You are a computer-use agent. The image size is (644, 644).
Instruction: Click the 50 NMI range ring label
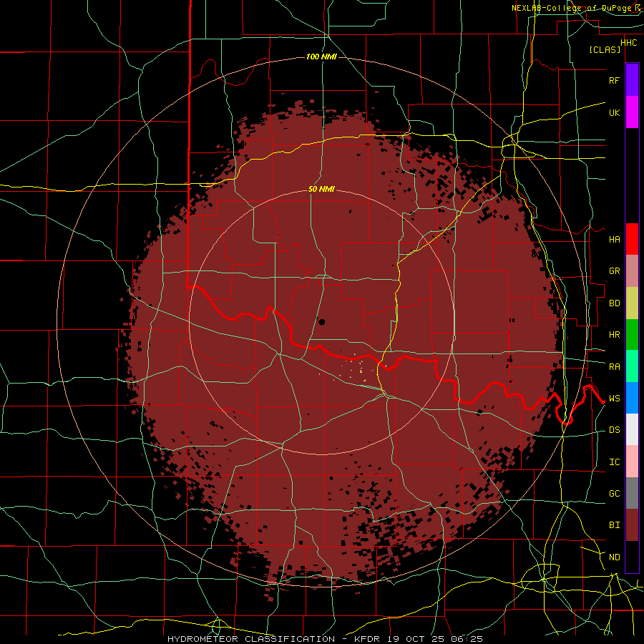(321, 189)
